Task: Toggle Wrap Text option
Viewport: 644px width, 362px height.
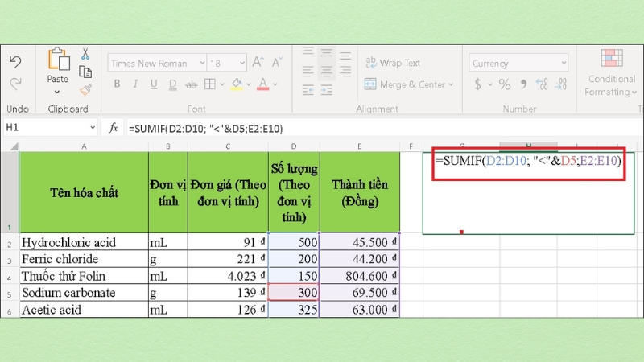Action: pos(393,63)
